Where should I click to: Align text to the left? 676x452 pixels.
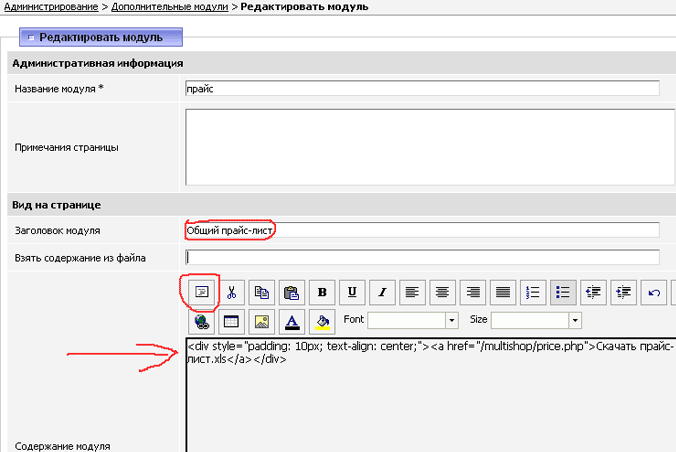click(x=412, y=292)
